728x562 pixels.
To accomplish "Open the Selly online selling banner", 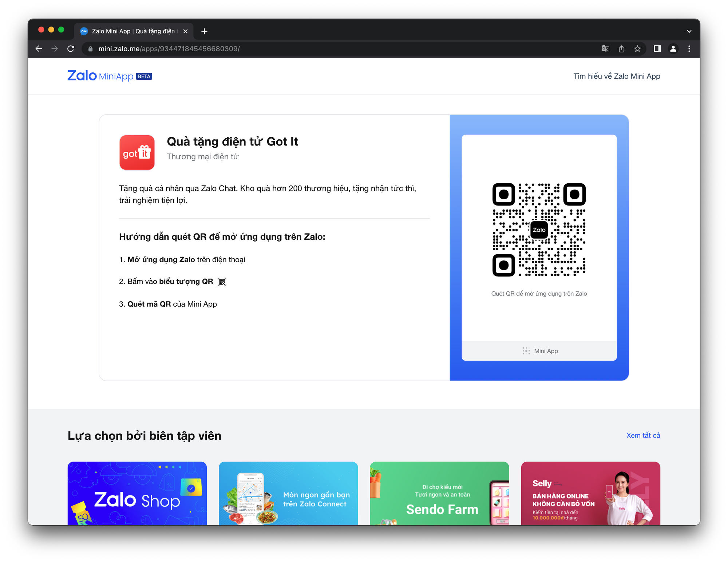I will 590,493.
